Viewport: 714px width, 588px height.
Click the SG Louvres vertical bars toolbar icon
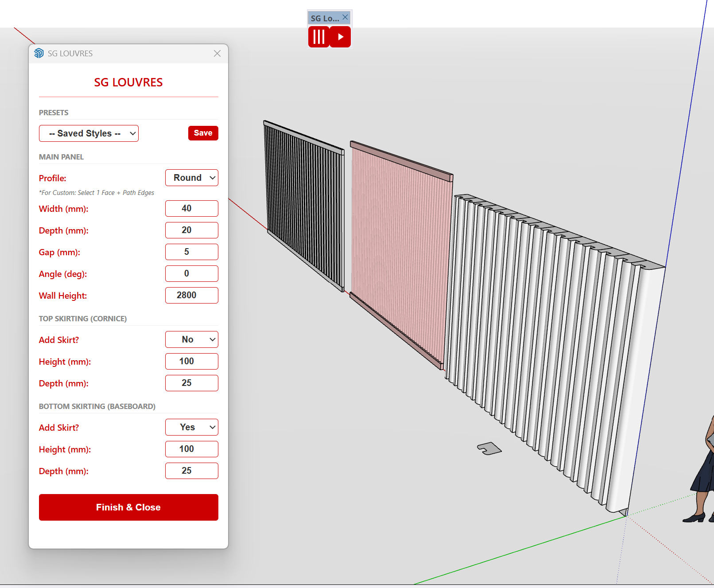(319, 37)
